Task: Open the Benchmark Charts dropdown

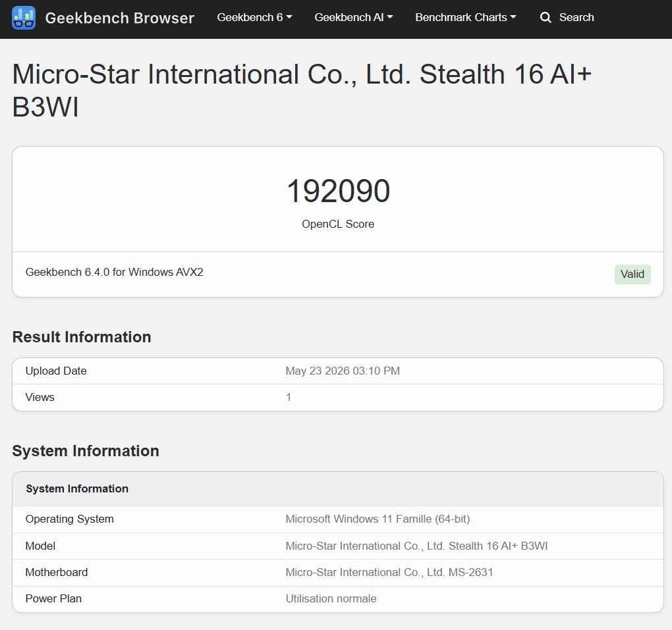Action: coord(465,17)
